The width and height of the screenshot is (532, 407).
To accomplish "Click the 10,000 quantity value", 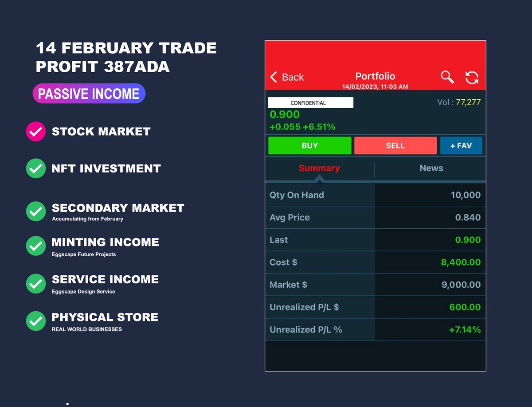I will coord(465,195).
